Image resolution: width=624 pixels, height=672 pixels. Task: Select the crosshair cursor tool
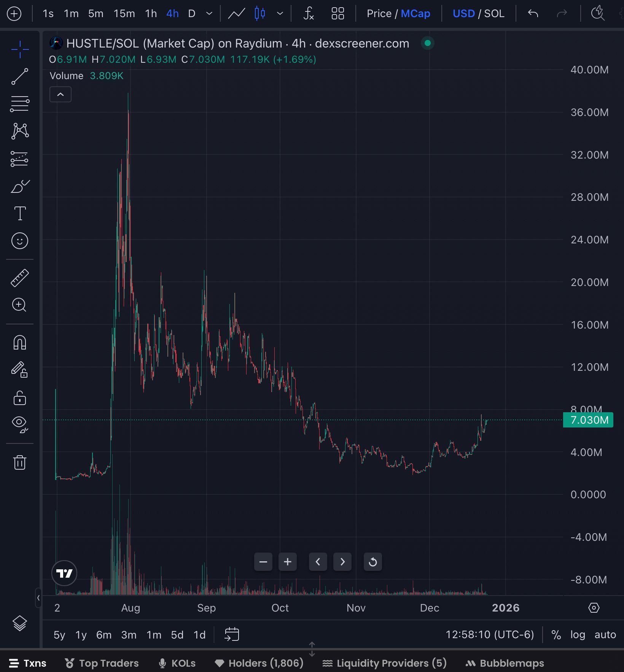pos(20,49)
